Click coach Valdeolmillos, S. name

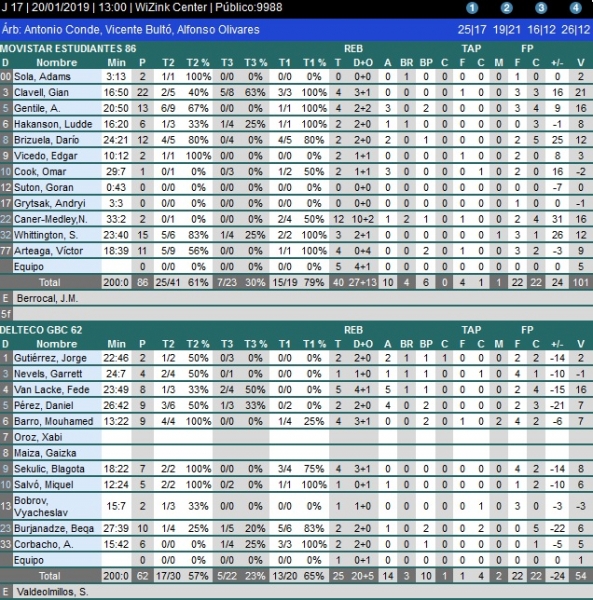pyautogui.click(x=52, y=592)
